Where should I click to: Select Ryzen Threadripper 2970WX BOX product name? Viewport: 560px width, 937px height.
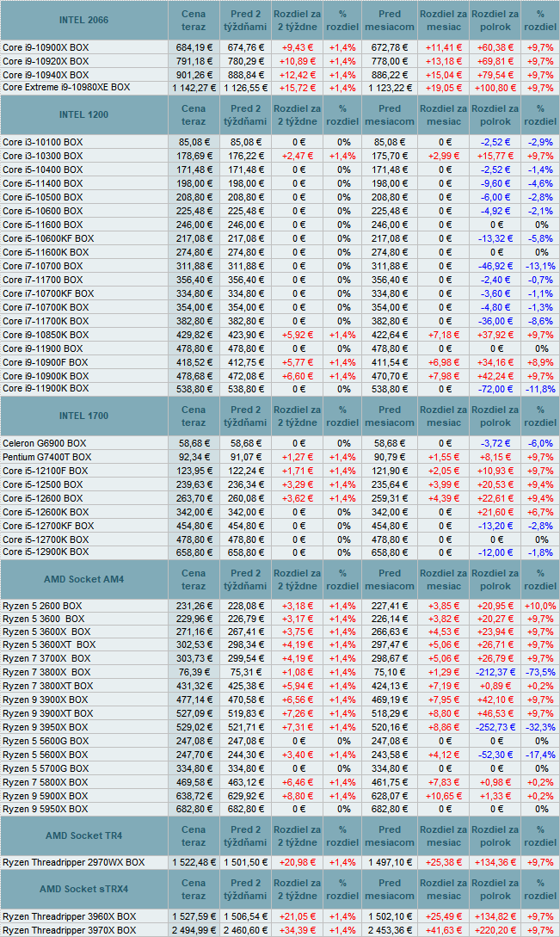click(73, 862)
